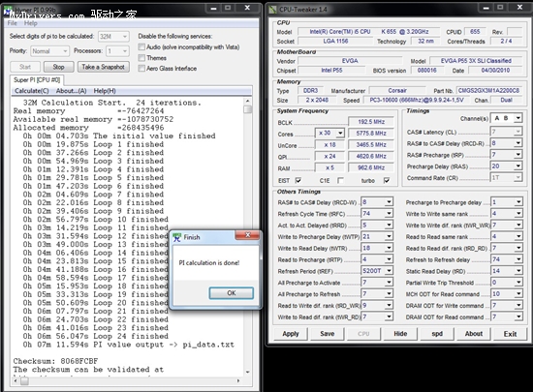Expand Static Read Delay (tRD) dropdown
Screen dimensions: 533x392
517,271
